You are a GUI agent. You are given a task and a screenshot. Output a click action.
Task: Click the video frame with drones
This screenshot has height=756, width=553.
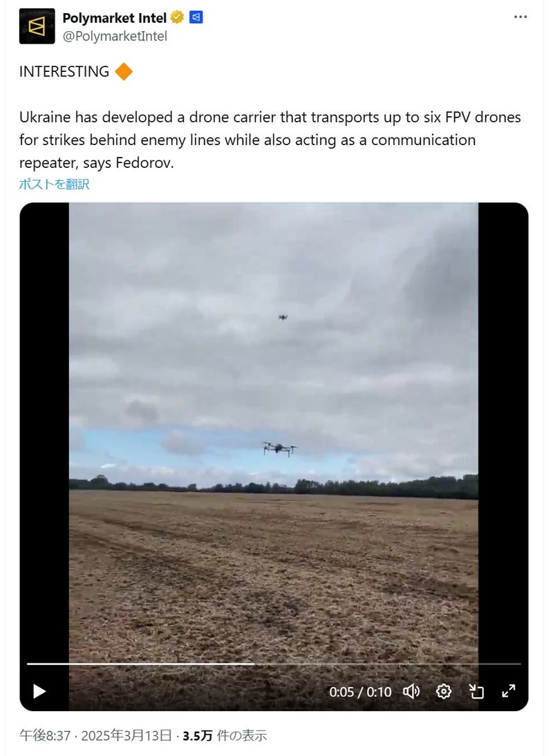coord(274,429)
